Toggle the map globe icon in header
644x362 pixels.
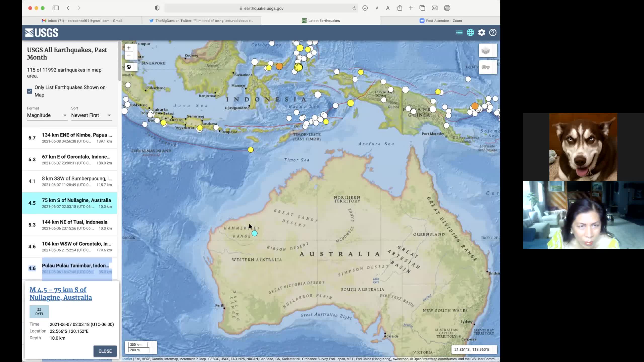pos(470,32)
